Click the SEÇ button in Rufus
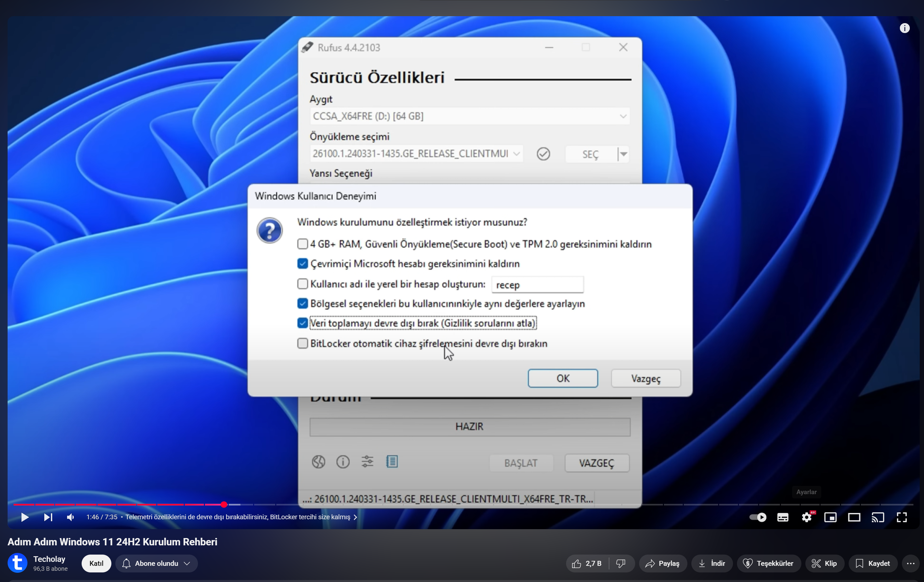The height and width of the screenshot is (582, 924). coord(591,154)
